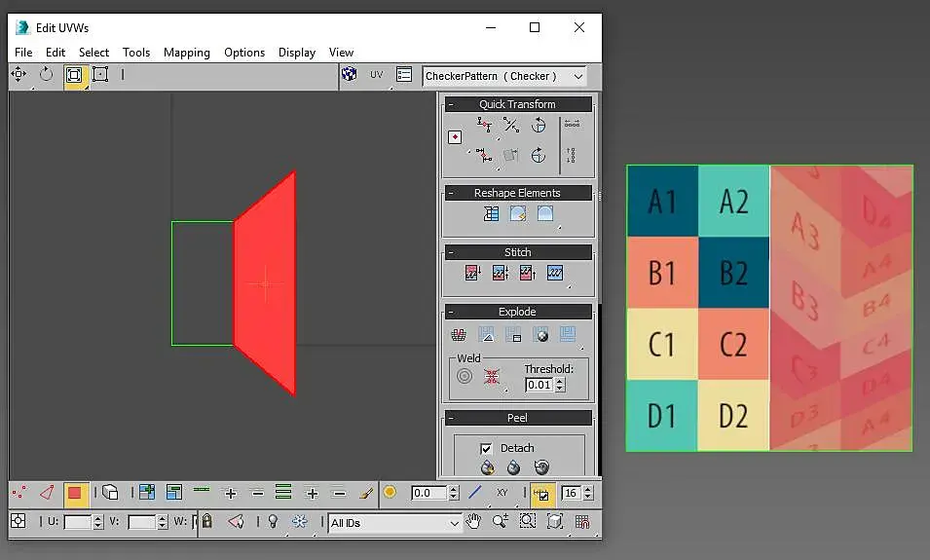Click the Weld Threshold value field
Image resolution: width=930 pixels, height=560 pixels.
pos(539,385)
